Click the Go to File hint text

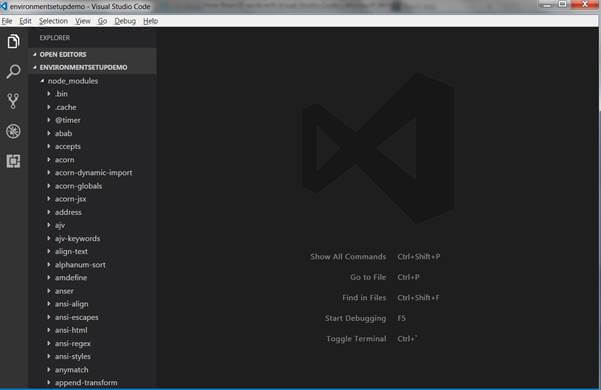point(368,277)
